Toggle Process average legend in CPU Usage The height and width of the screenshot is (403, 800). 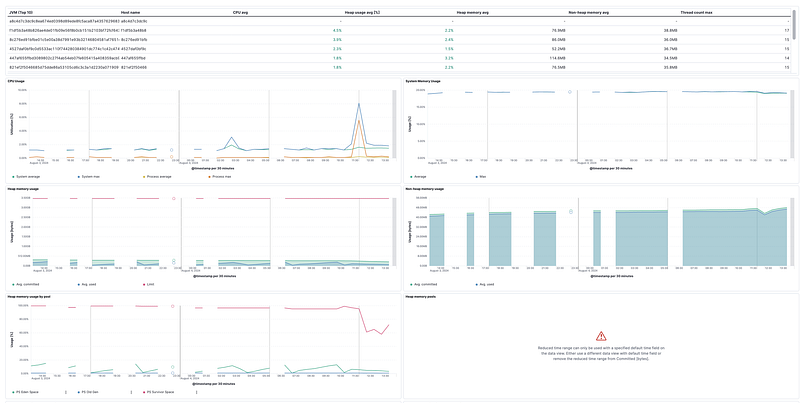point(158,176)
